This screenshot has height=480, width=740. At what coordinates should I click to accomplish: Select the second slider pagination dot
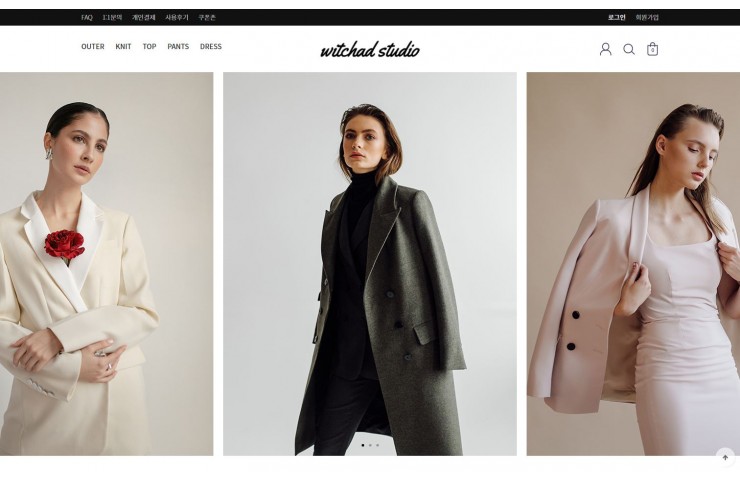pos(370,445)
